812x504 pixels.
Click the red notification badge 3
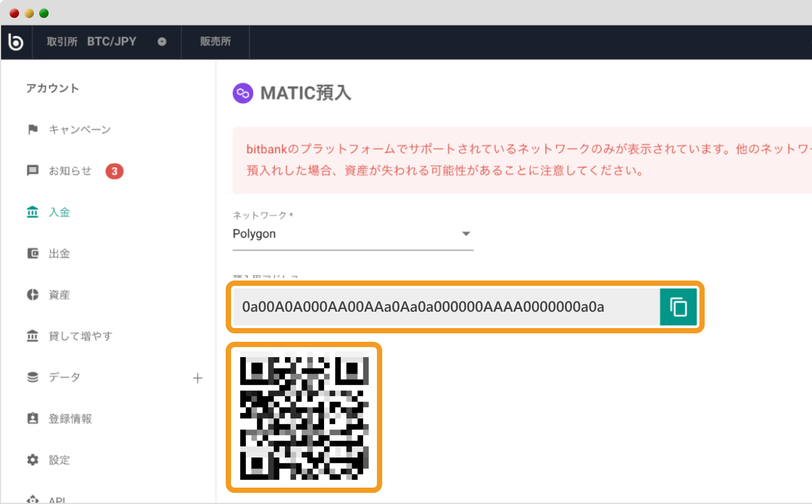pos(114,171)
